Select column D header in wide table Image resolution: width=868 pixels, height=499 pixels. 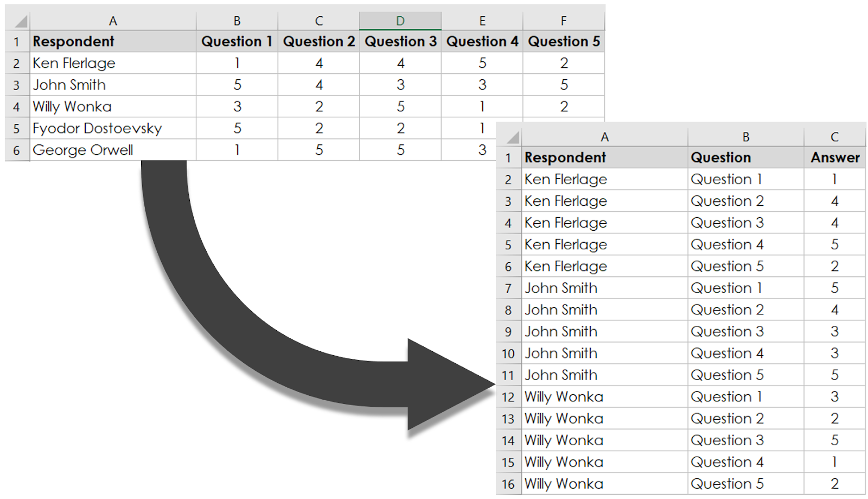click(400, 21)
